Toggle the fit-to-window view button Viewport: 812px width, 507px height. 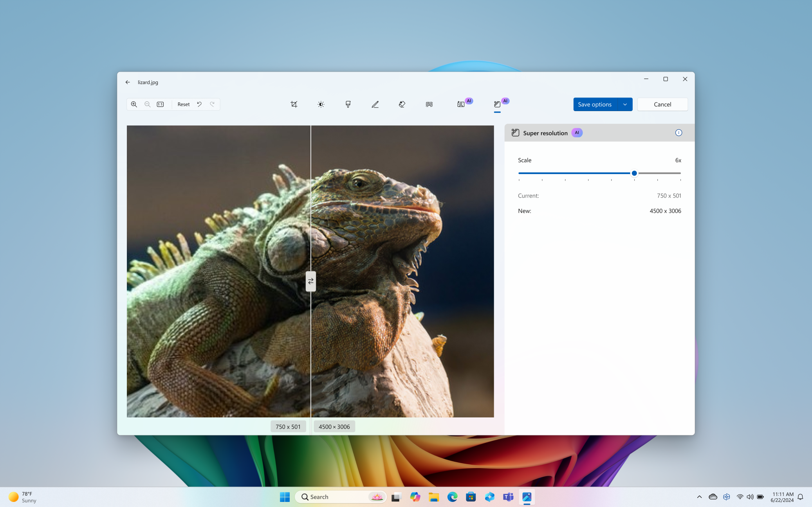coord(161,104)
